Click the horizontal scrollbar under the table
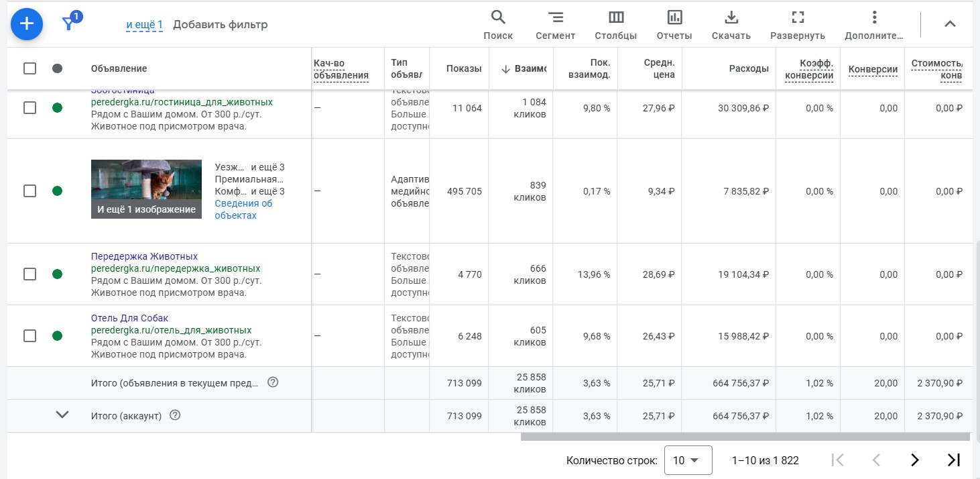 coord(745,437)
